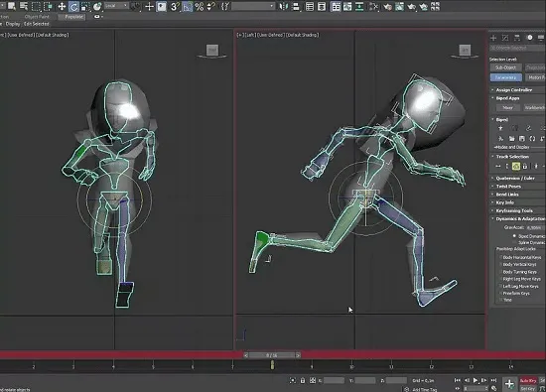The height and width of the screenshot is (392, 546).
Task: Toggle the Percent Snap button
Action: point(200,6)
